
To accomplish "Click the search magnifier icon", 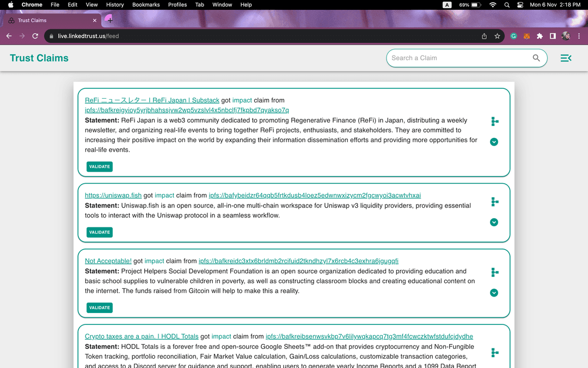I will (x=536, y=58).
